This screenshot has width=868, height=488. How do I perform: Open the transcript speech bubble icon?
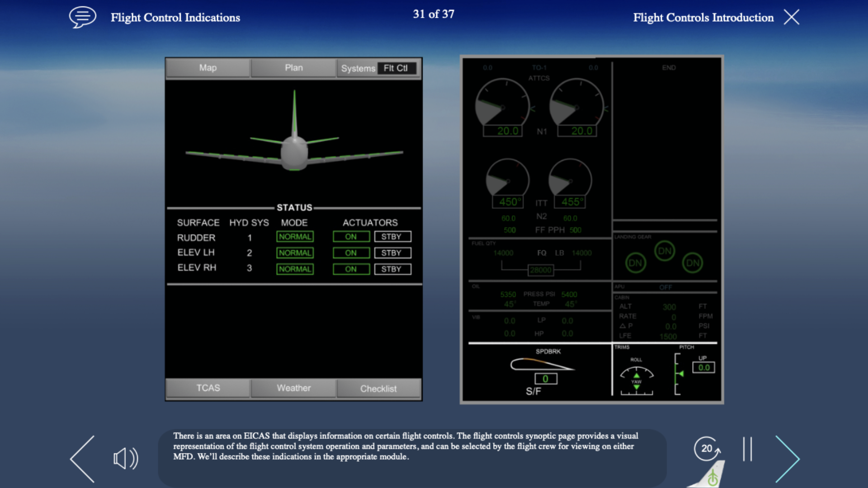click(x=82, y=17)
